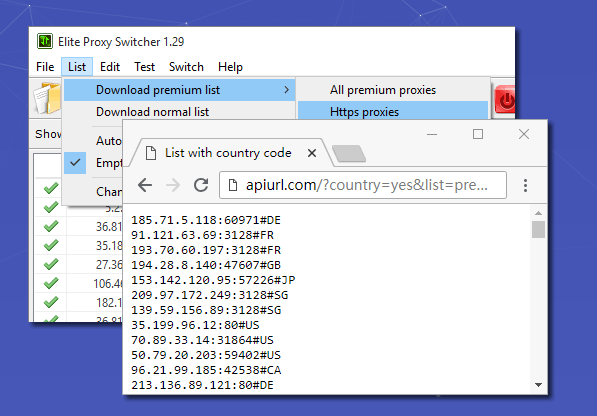This screenshot has height=416, width=597.
Task: Click the green check in the 36.81 row
Action: [51, 226]
